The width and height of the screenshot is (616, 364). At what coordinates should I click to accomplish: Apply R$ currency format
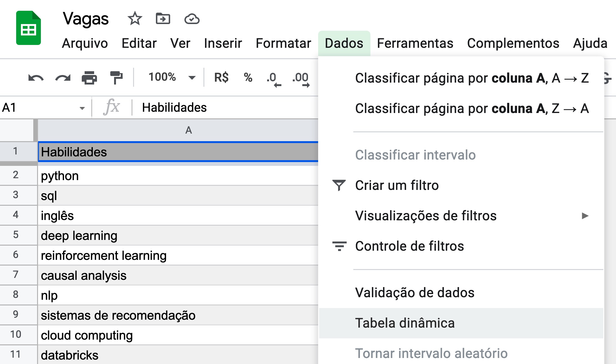221,78
